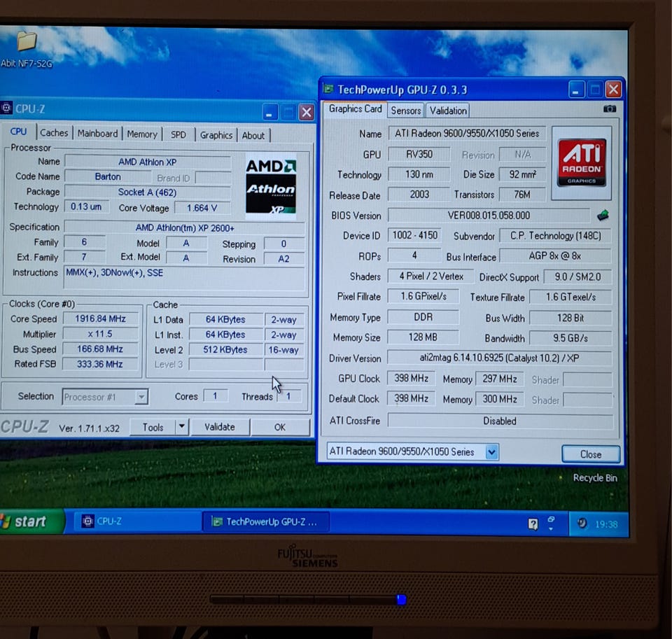Viewport: 672px width, 639px height.
Task: Minimize the GPU-Z window
Action: (x=576, y=90)
